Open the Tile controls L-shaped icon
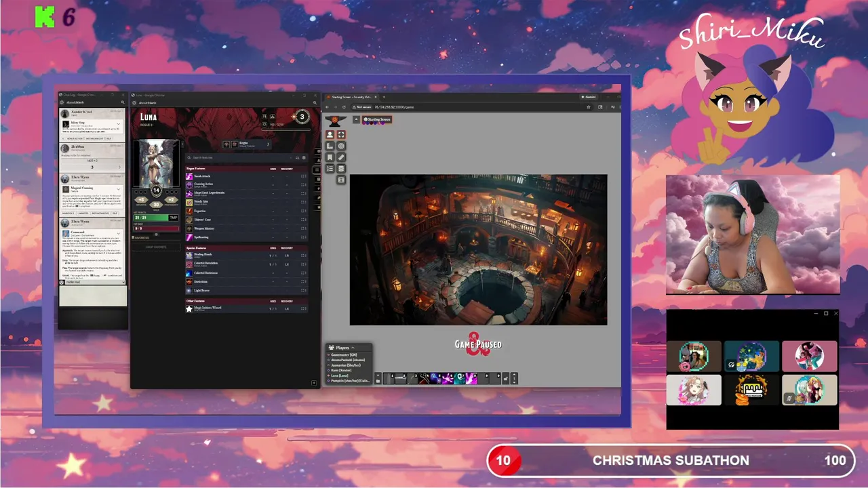Viewport: 868px width, 488px height. point(330,146)
